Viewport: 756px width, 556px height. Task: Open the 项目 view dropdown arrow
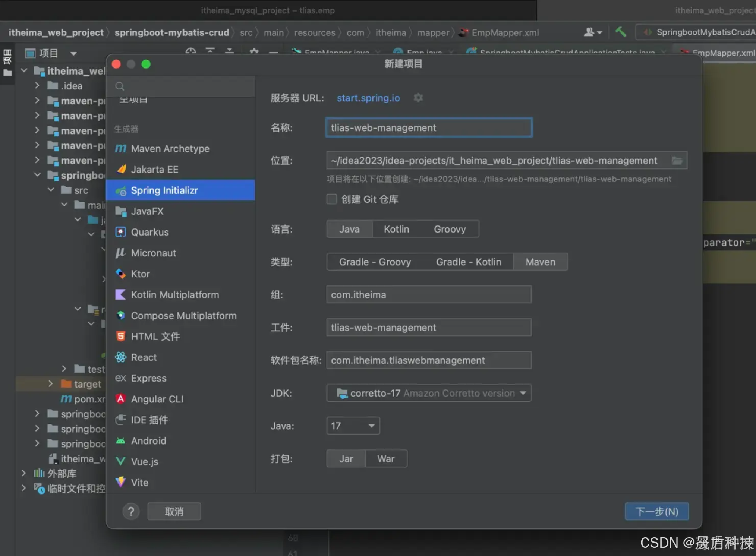[73, 53]
